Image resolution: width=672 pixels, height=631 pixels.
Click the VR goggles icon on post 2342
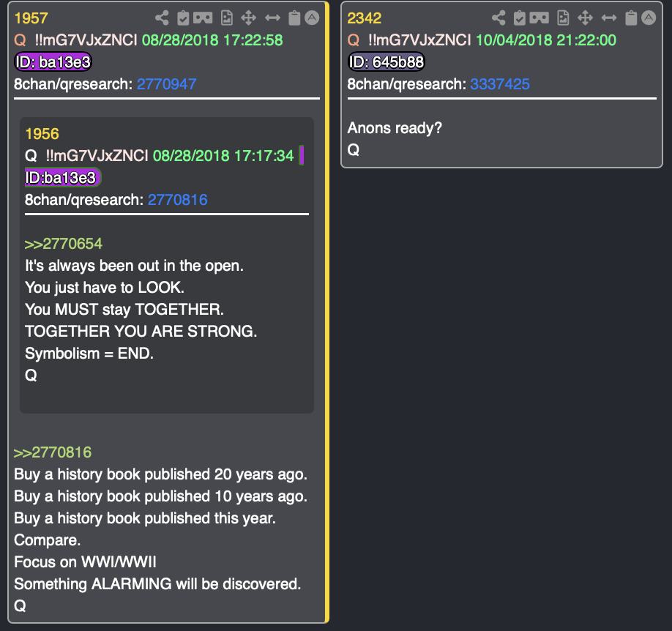coord(540,18)
